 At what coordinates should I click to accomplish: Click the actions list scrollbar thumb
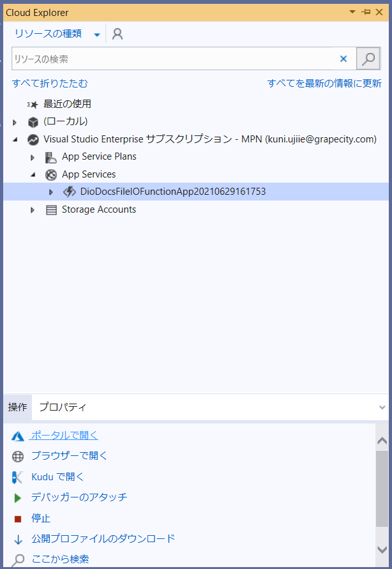tap(382, 489)
